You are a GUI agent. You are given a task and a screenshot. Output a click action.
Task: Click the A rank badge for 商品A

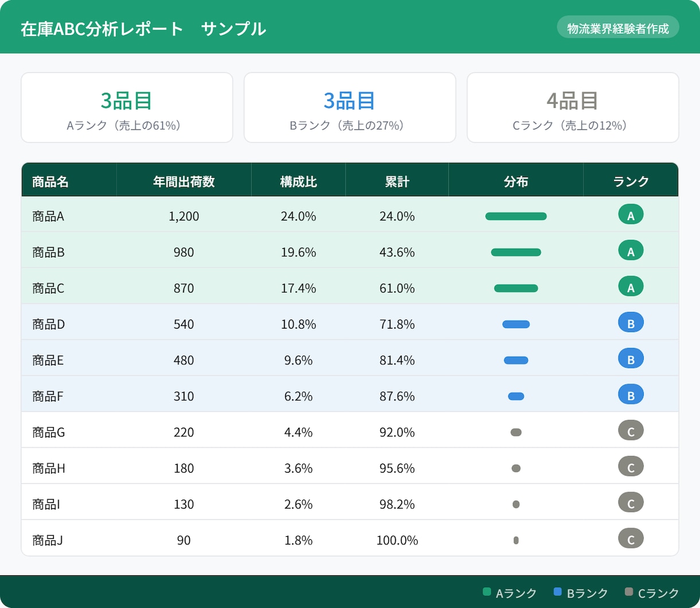pos(631,215)
